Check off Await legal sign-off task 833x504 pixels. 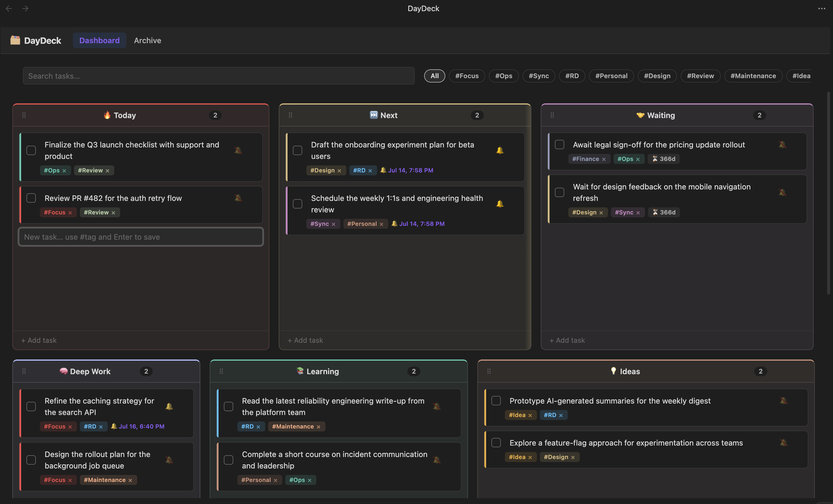click(560, 145)
